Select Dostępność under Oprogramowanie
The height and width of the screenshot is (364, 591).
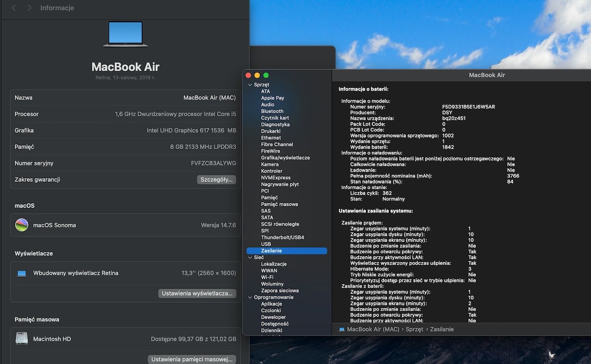coord(275,324)
